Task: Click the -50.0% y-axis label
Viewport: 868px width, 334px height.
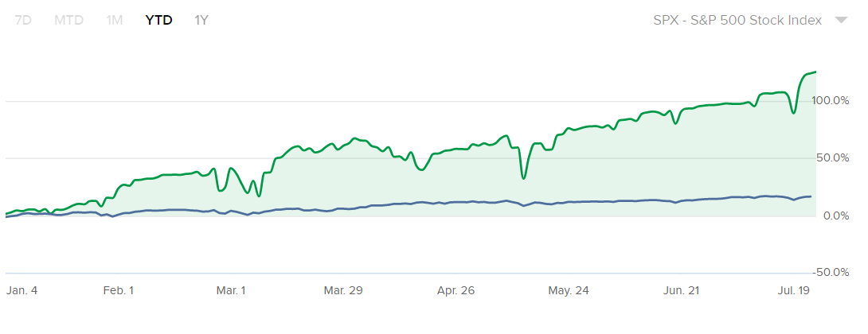Action: click(831, 272)
